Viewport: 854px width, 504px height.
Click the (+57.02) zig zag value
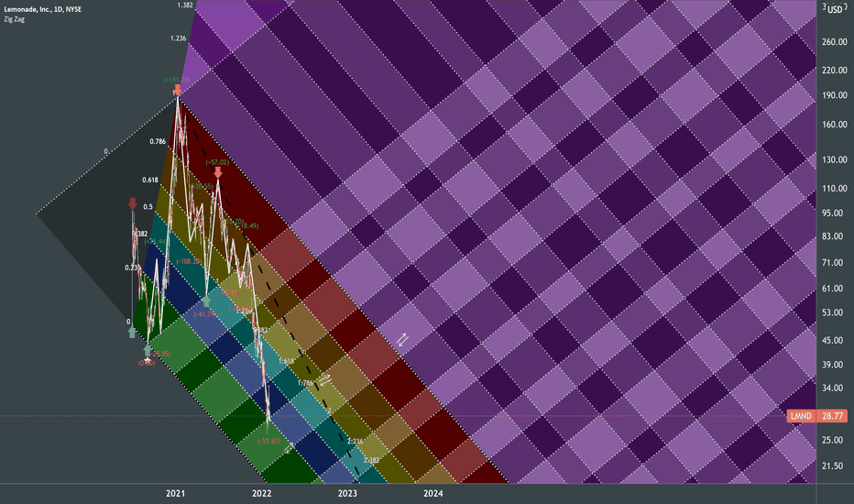[x=217, y=162]
